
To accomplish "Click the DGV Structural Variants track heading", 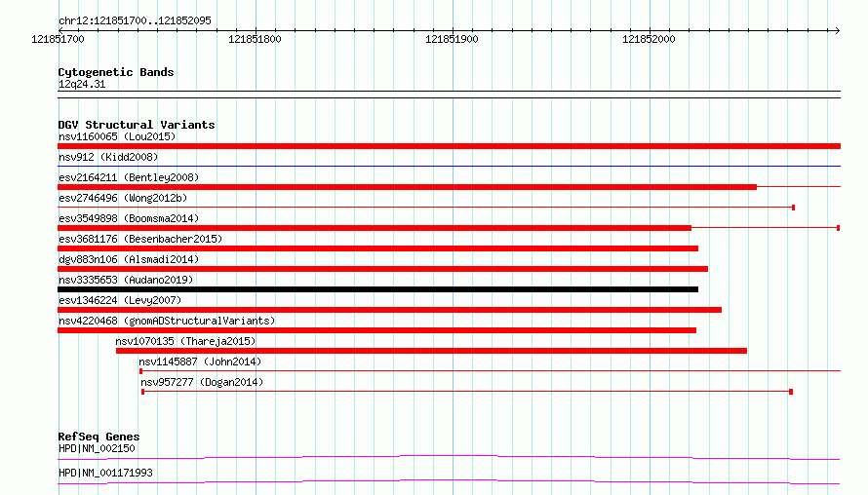I will click(137, 125).
